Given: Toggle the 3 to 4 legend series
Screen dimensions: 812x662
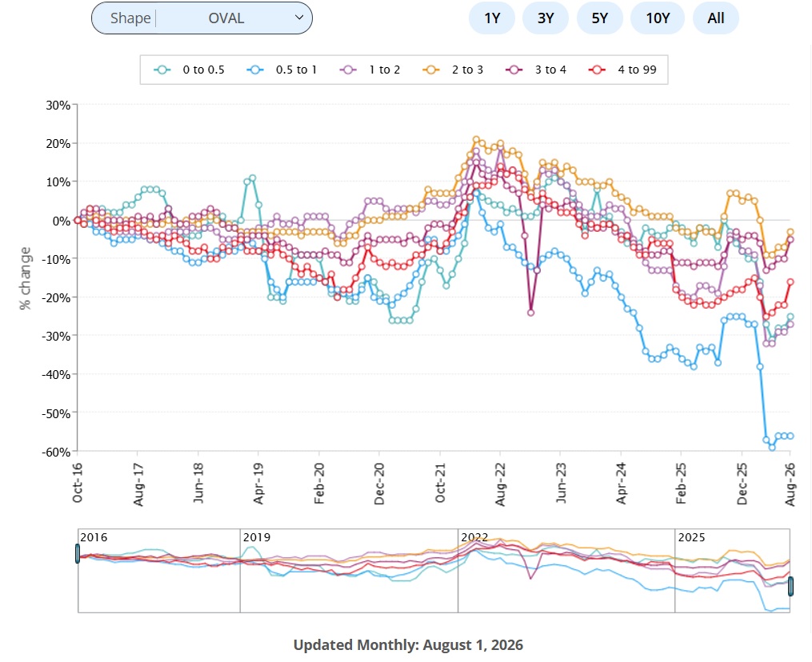Looking at the screenshot, I should click(536, 70).
